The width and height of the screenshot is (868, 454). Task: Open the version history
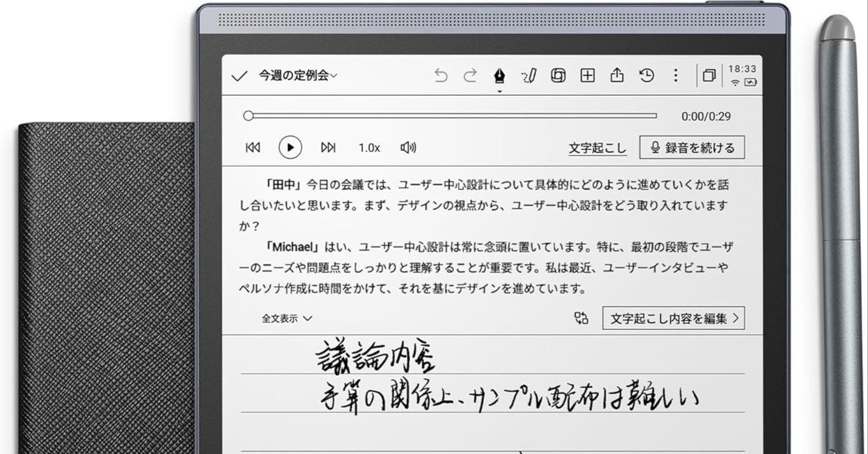point(646,75)
